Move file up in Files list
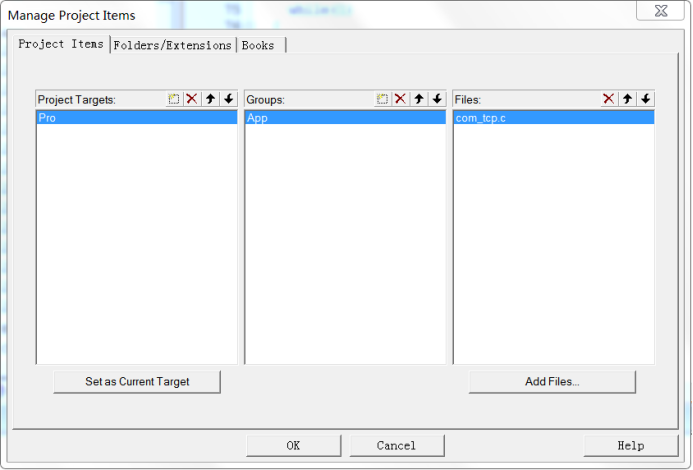This screenshot has width=693, height=470. [628, 99]
